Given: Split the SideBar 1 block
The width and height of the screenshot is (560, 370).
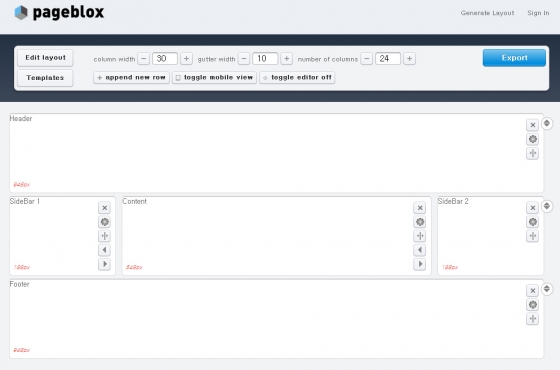Looking at the screenshot, I should tap(104, 236).
